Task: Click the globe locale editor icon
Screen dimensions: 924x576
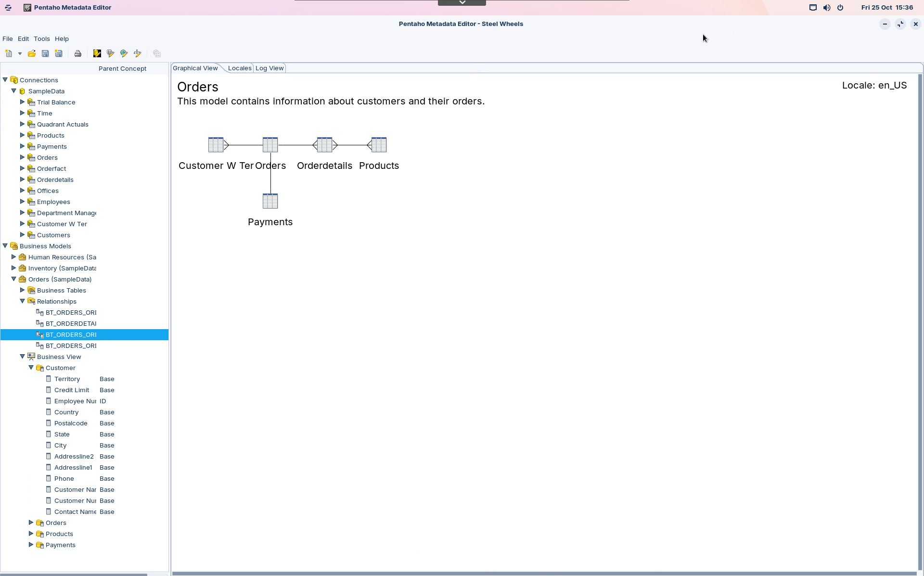Action: (124, 53)
